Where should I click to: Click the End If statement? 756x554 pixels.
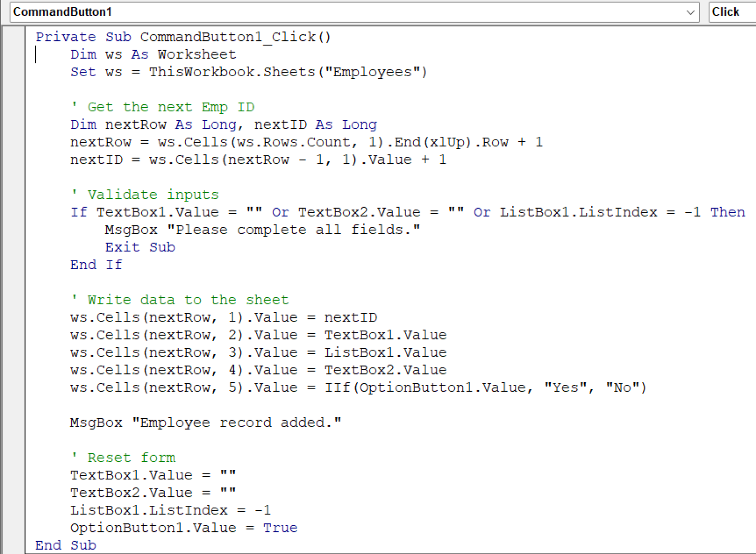pyautogui.click(x=96, y=265)
